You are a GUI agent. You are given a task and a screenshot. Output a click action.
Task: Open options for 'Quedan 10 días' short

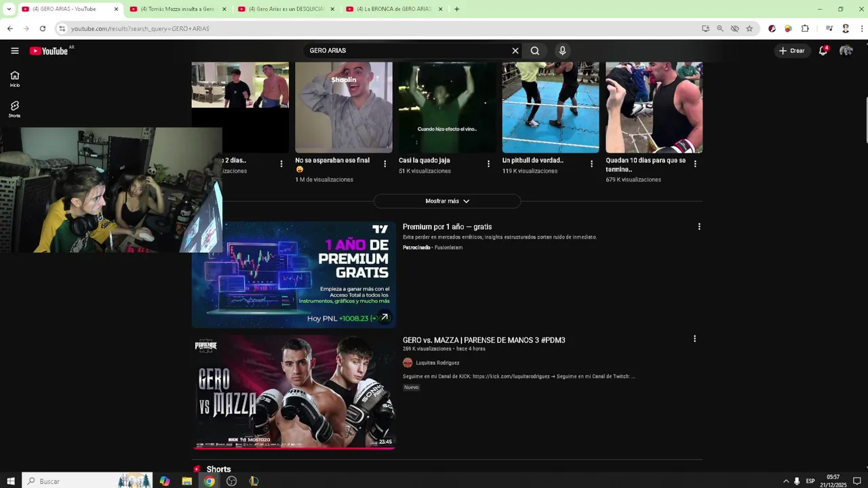click(695, 164)
